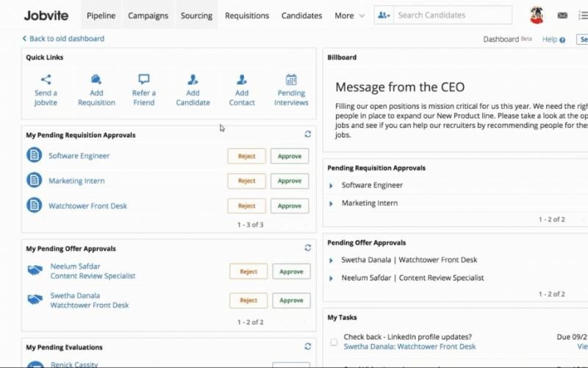Click the Send a Jobvite share icon

tap(46, 79)
